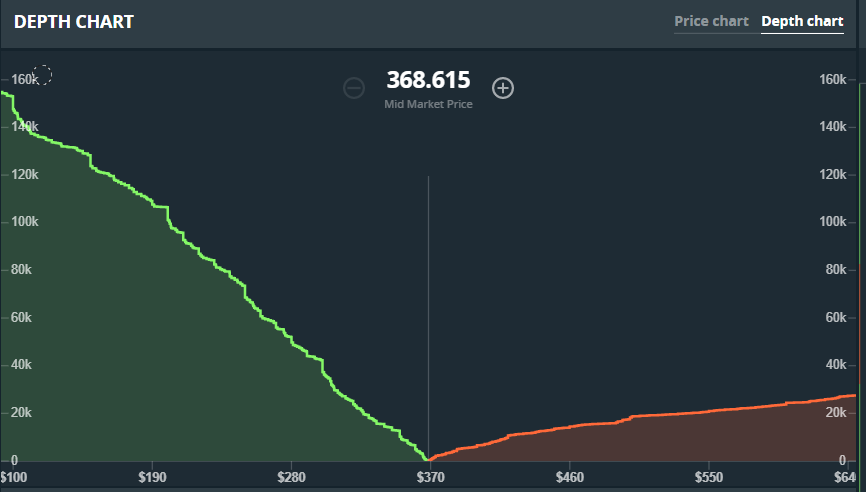Zoom out with the minus icon
Viewport: 866px width, 492px height.
tap(353, 88)
